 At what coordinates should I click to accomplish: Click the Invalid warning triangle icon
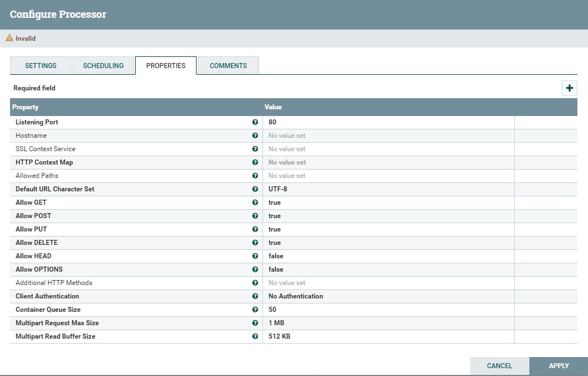[x=9, y=38]
